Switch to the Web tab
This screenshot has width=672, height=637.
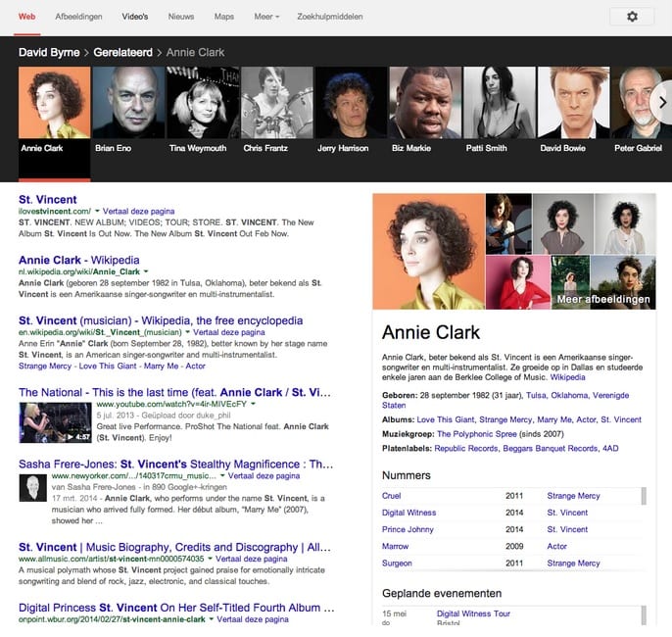pos(27,17)
